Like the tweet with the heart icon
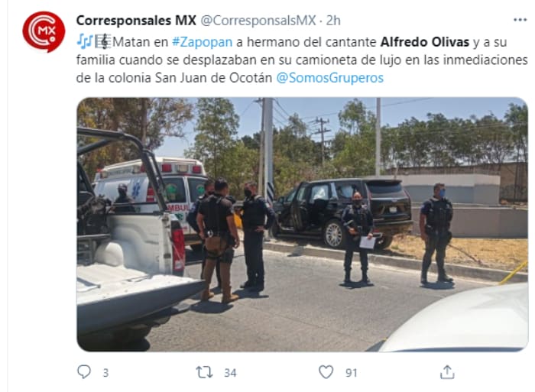The width and height of the screenshot is (535, 392). [x=326, y=372]
